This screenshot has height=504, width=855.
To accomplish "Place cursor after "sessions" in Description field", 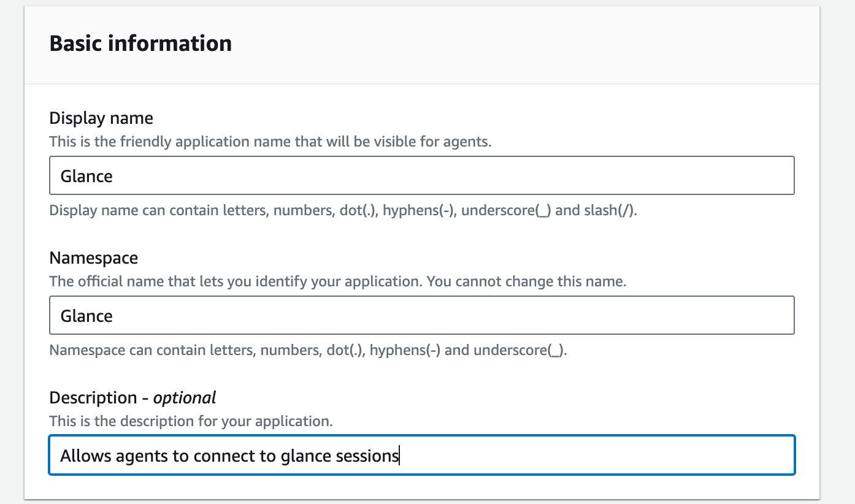I will tap(399, 456).
